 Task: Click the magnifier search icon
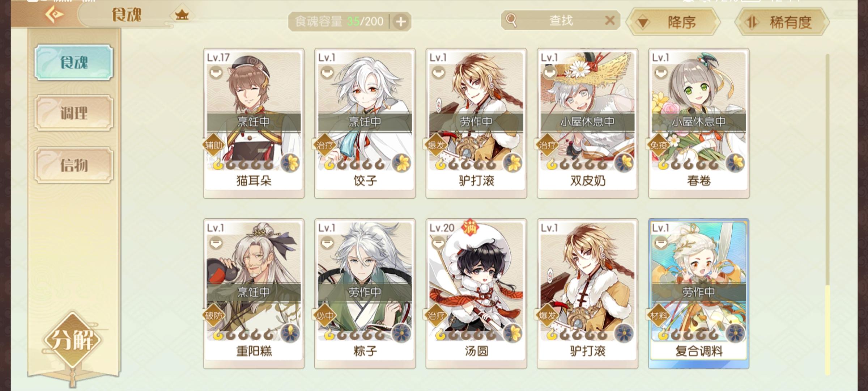click(511, 20)
